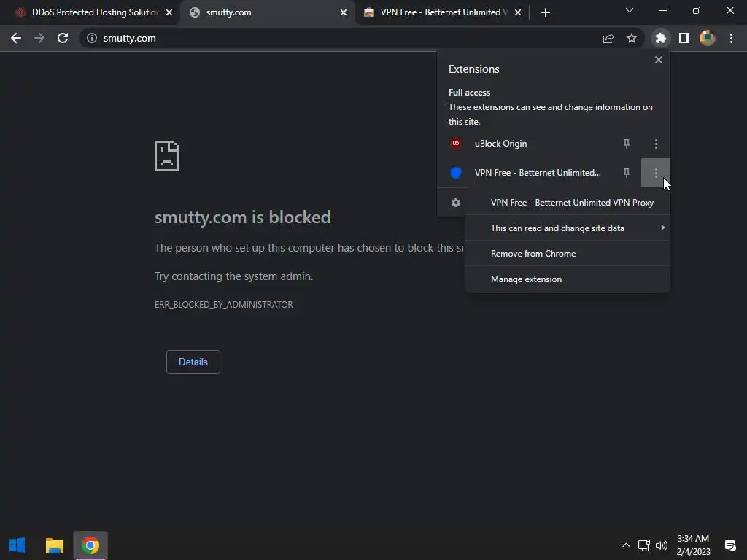Click the Details button on blocked page
Viewport: 747px width, 560px height.
click(x=193, y=362)
